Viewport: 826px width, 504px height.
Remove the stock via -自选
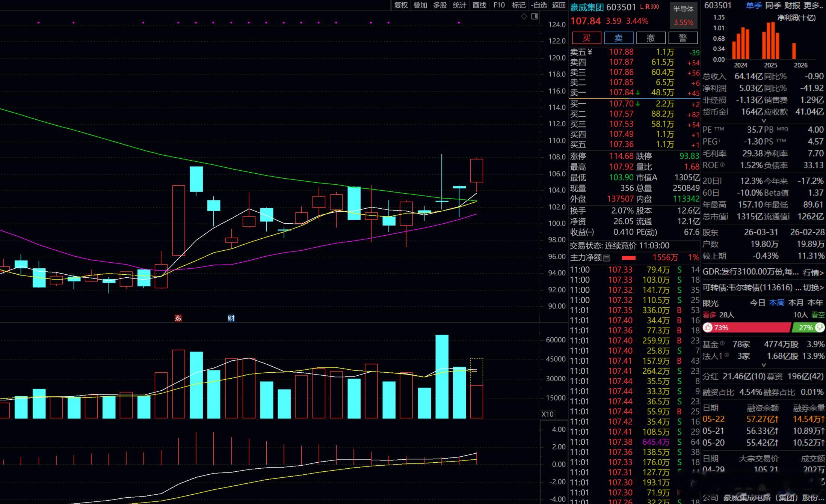pyautogui.click(x=539, y=5)
